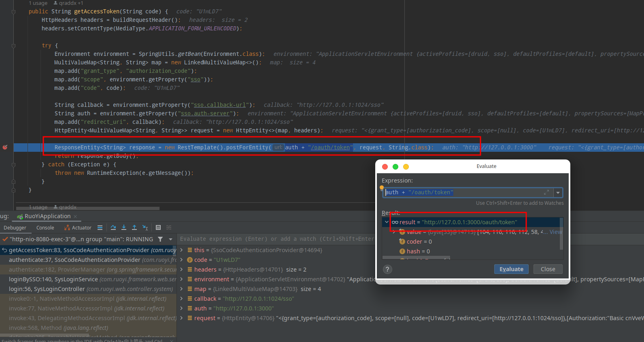644x342 pixels.
Task: Click the Step Into debugger icon
Action: [x=124, y=227]
